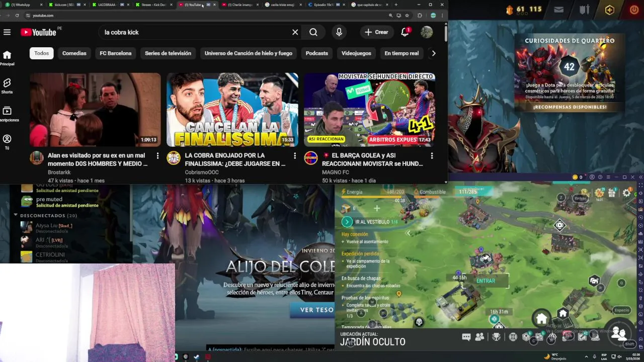Open options menu for CobrismoOOC video
Screen dimensions: 644x362
(x=294, y=156)
